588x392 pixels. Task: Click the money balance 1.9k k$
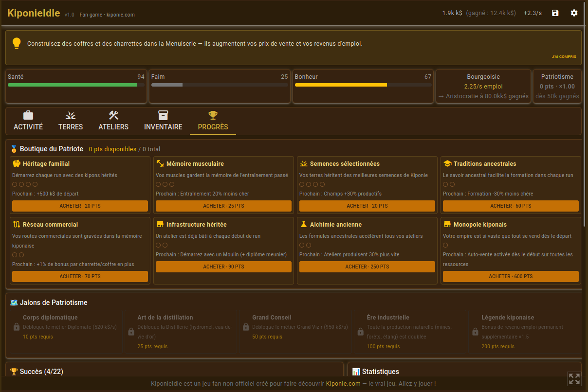(x=452, y=13)
